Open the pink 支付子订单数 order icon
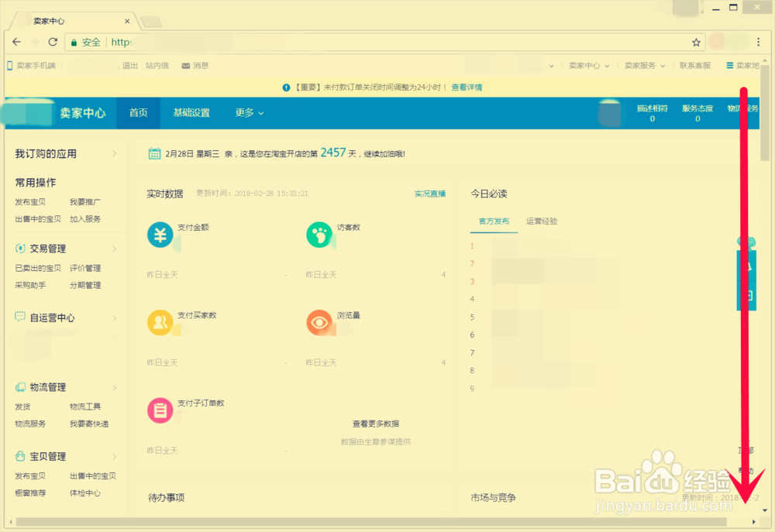Screen dimensions: 775x532 click(160, 410)
